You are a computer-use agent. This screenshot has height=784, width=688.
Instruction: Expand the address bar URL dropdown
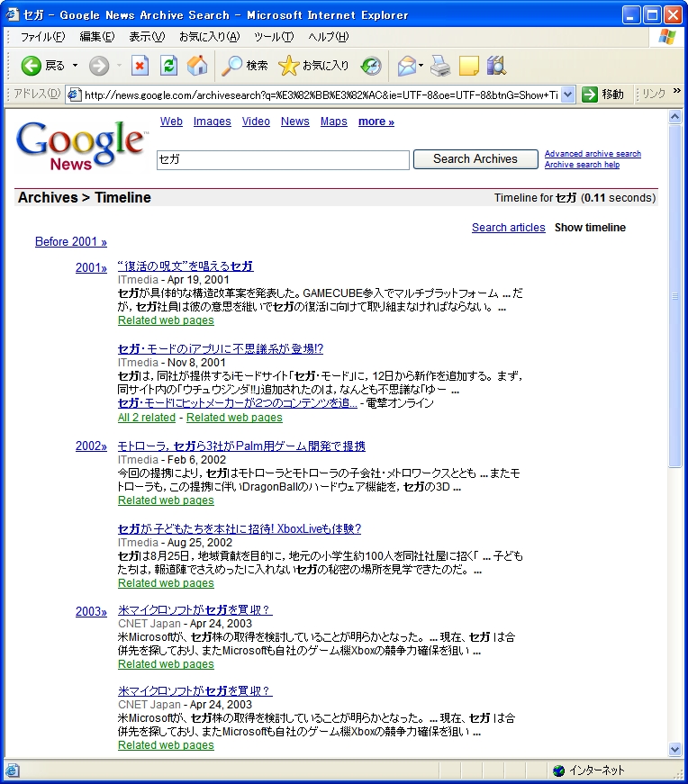click(x=567, y=95)
